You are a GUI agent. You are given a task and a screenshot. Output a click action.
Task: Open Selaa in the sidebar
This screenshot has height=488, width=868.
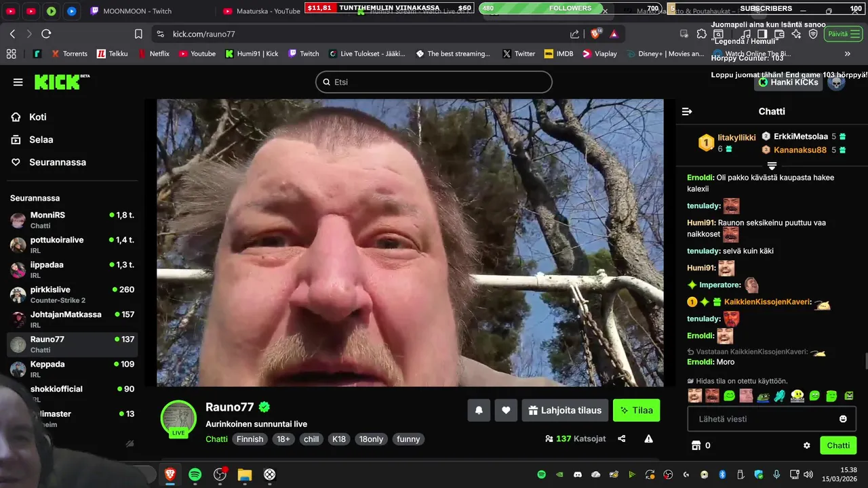point(32,140)
